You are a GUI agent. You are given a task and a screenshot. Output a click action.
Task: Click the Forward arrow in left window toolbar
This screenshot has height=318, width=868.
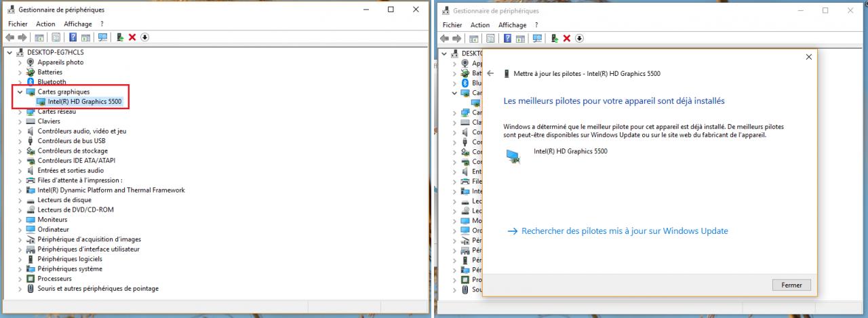(22, 37)
